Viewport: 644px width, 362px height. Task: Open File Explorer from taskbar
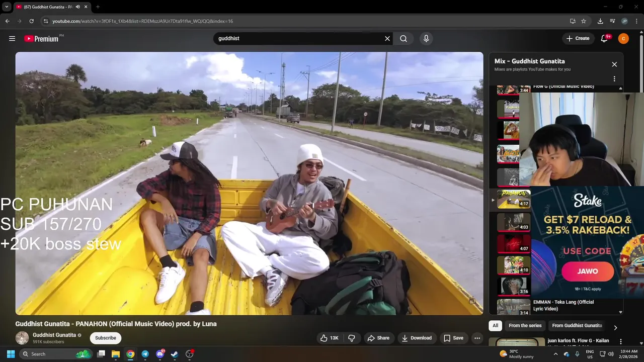pyautogui.click(x=116, y=354)
